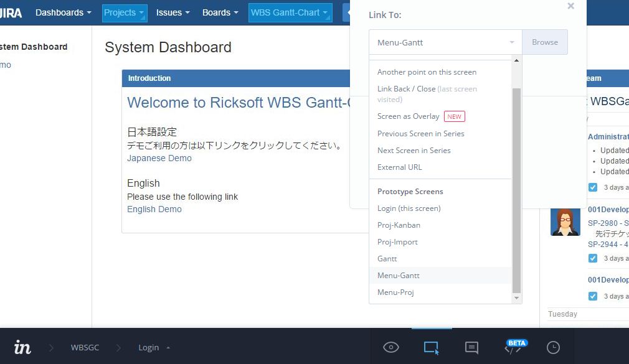Click the Administrator activity link
The image size is (629, 364).
click(608, 137)
